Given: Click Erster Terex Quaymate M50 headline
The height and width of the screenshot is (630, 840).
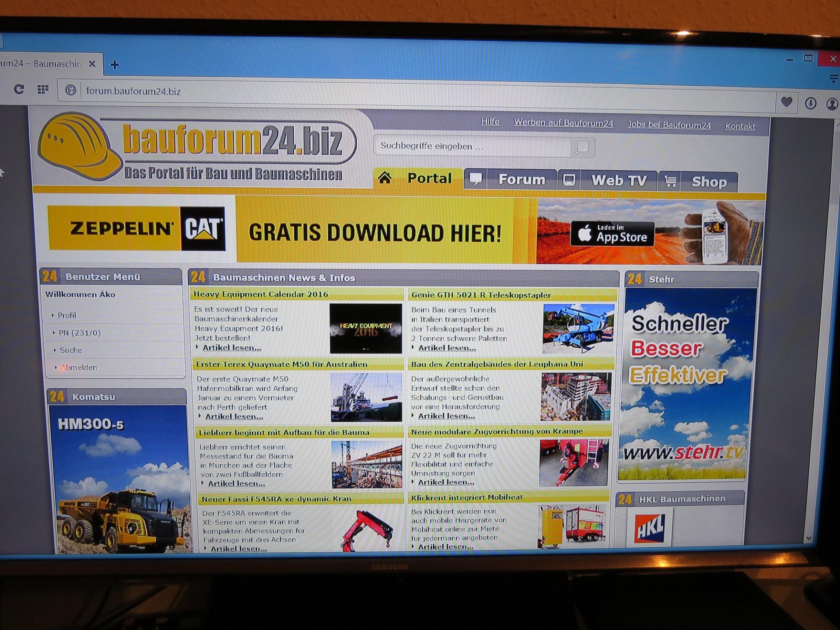Looking at the screenshot, I should [x=282, y=364].
